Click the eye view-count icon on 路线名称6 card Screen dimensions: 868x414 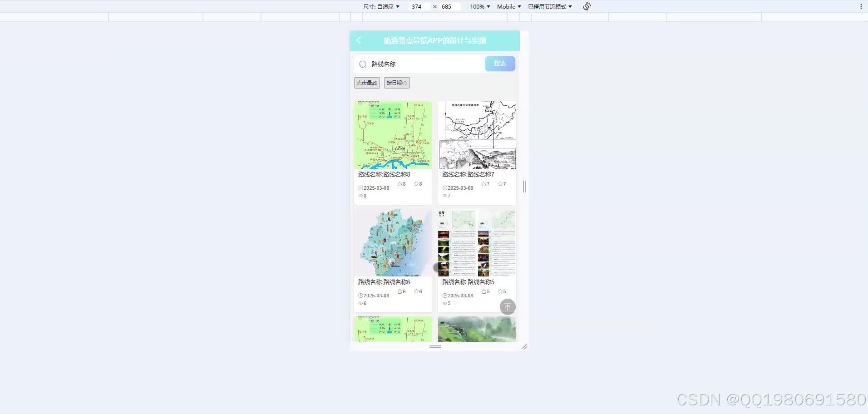(x=360, y=303)
